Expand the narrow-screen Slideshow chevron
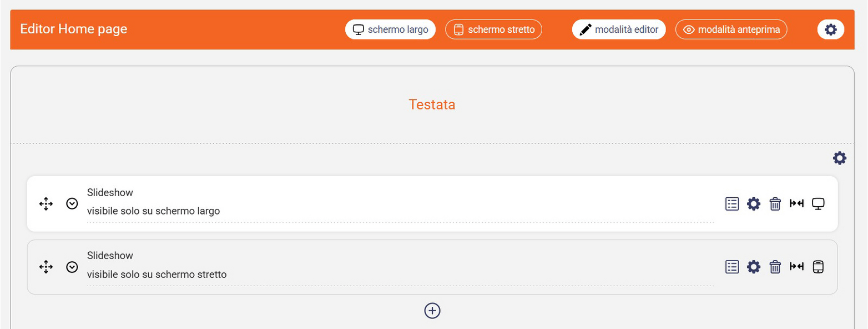868x329 pixels. tap(72, 267)
